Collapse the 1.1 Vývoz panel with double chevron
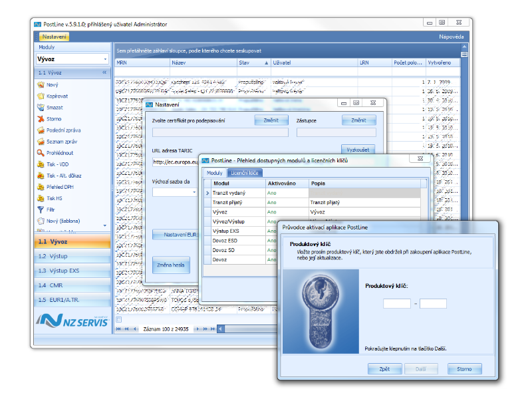This screenshot has height=399, width=532. (x=104, y=72)
